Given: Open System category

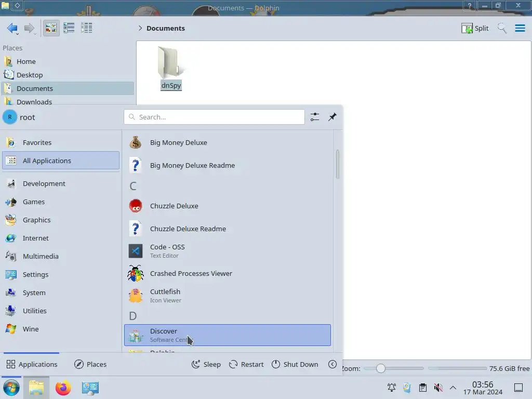Looking at the screenshot, I should coord(61,293).
